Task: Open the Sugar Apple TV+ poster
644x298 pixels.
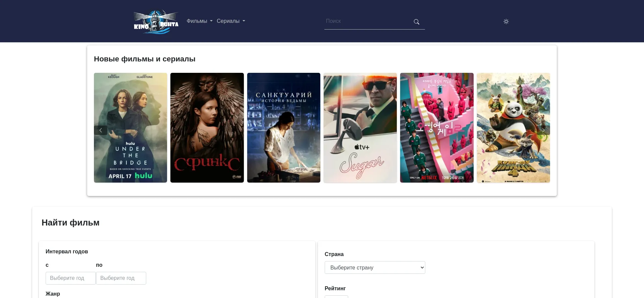Action: [x=360, y=128]
